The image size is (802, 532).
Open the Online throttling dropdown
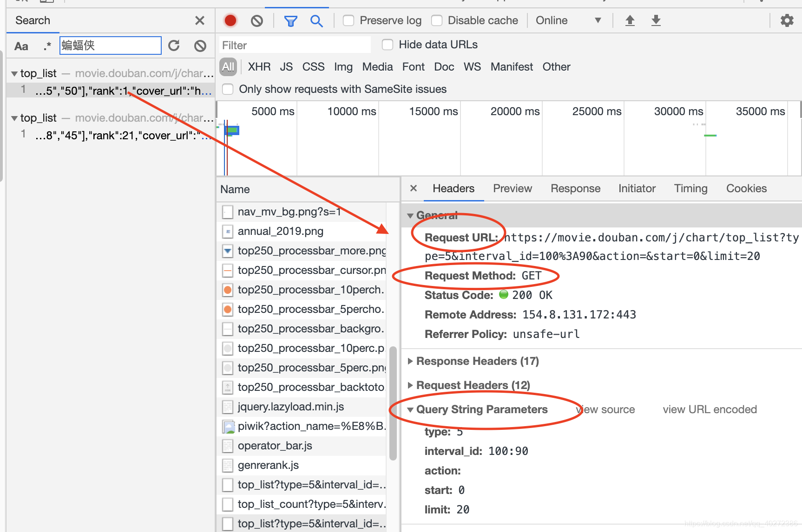[x=568, y=20]
